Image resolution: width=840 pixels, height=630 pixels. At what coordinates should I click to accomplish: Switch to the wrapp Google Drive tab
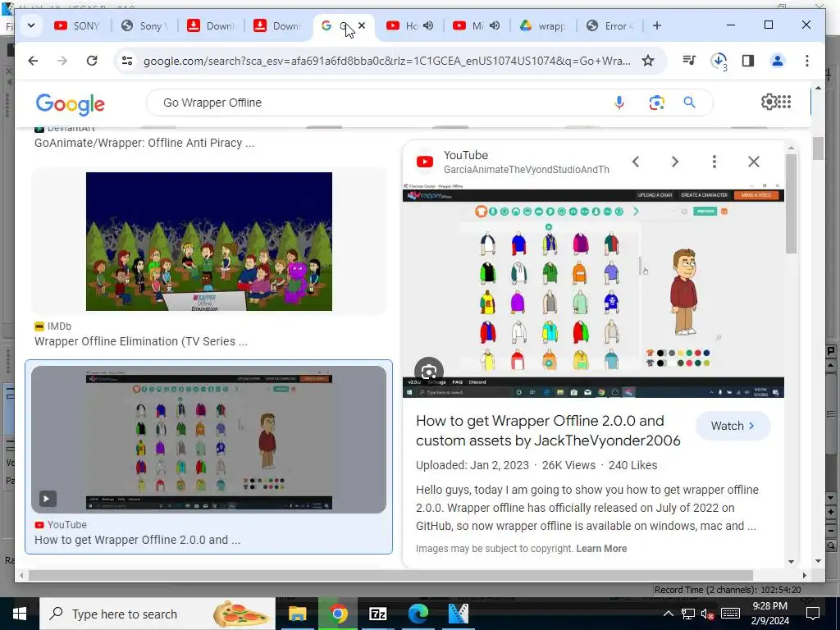[x=543, y=25]
